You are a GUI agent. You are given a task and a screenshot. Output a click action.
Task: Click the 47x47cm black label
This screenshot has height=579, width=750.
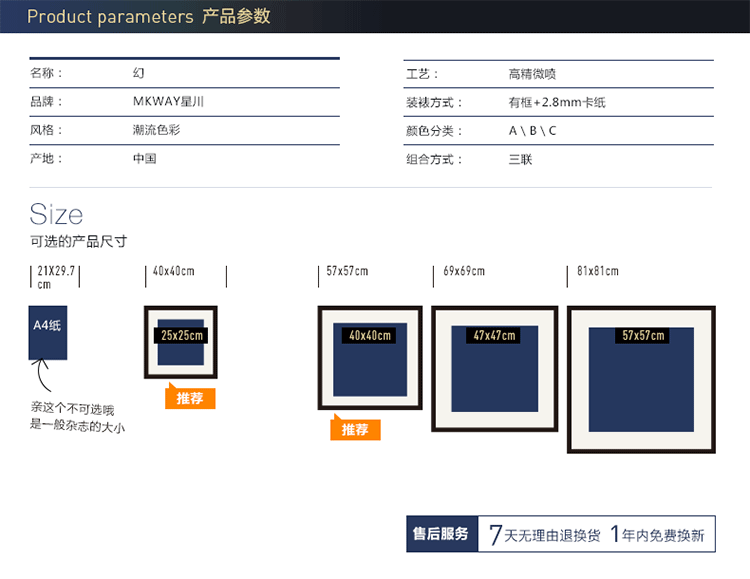494,335
